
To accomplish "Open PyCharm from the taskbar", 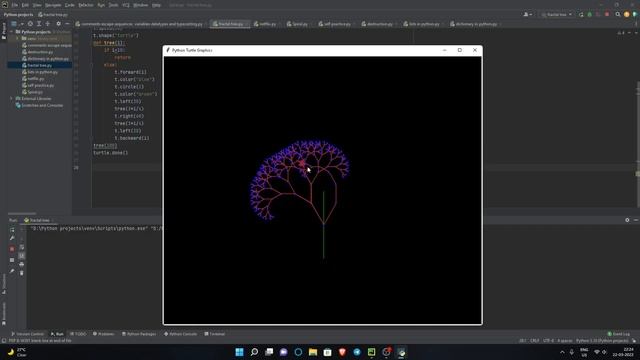I will pyautogui.click(x=371, y=352).
